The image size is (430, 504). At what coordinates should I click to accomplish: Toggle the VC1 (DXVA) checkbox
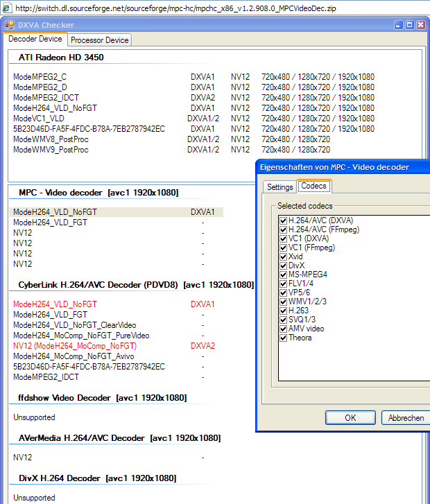283,238
